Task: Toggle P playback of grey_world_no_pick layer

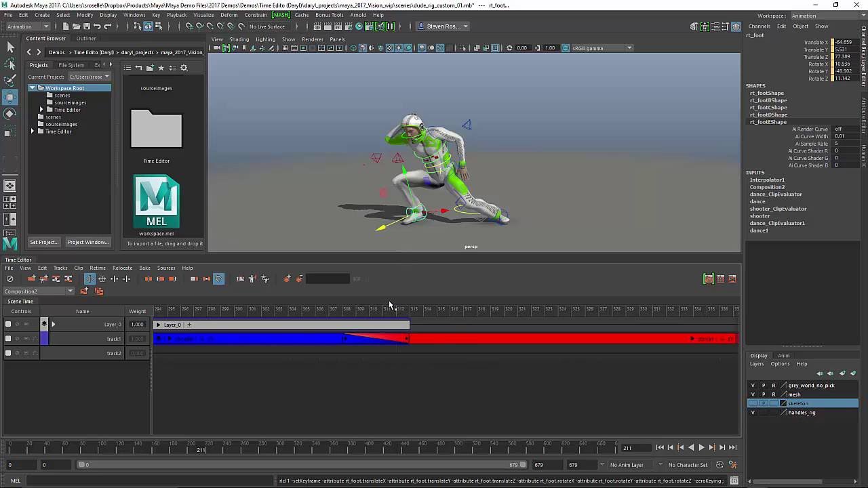Action: click(x=764, y=386)
